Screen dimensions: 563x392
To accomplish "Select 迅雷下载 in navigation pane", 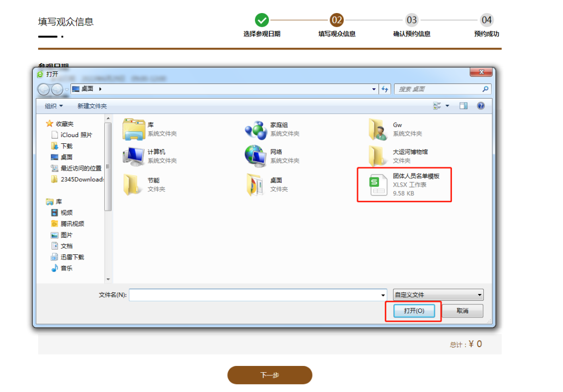I will click(x=67, y=258).
